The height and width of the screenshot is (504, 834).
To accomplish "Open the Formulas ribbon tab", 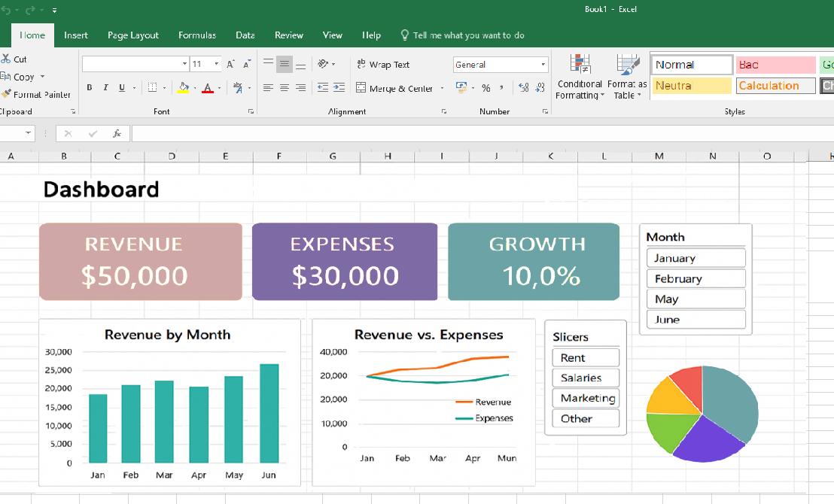I will pyautogui.click(x=197, y=35).
